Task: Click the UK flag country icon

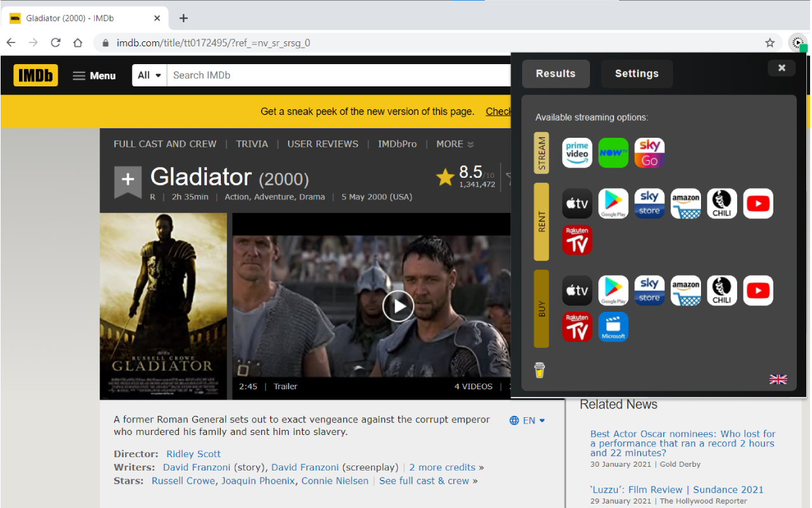Action: pyautogui.click(x=778, y=379)
